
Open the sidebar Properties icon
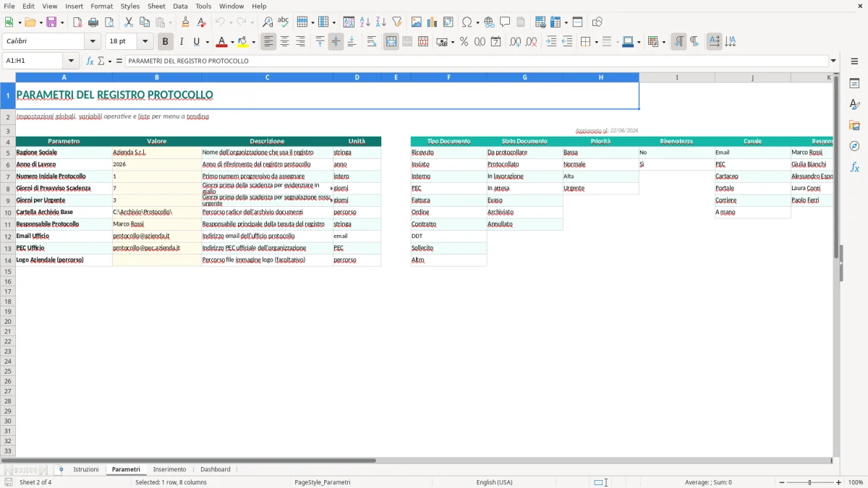[x=854, y=84]
